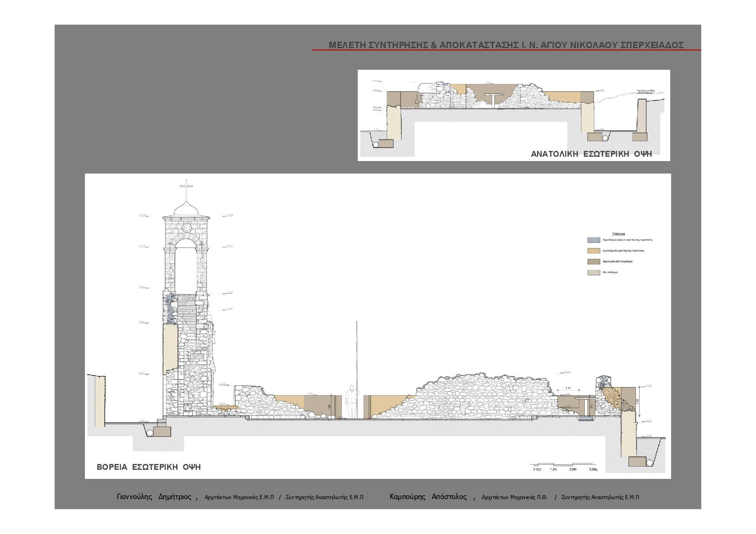Click the legend heading 'Υπόμνημα'
The image size is (756, 534).
click(618, 233)
